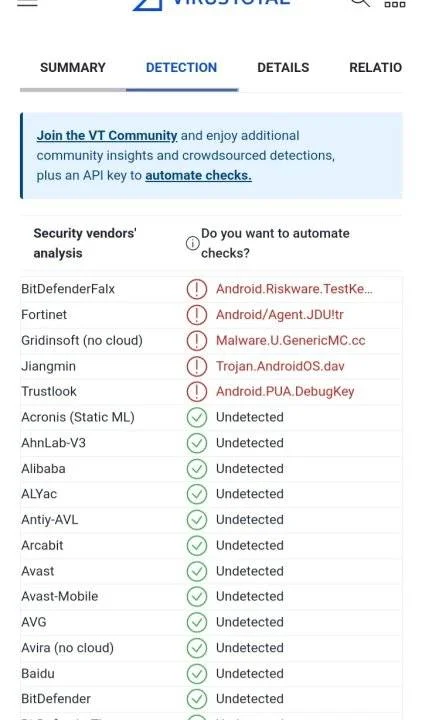The image size is (422, 720).
Task: Select the DETECTION tab
Action: (x=181, y=68)
